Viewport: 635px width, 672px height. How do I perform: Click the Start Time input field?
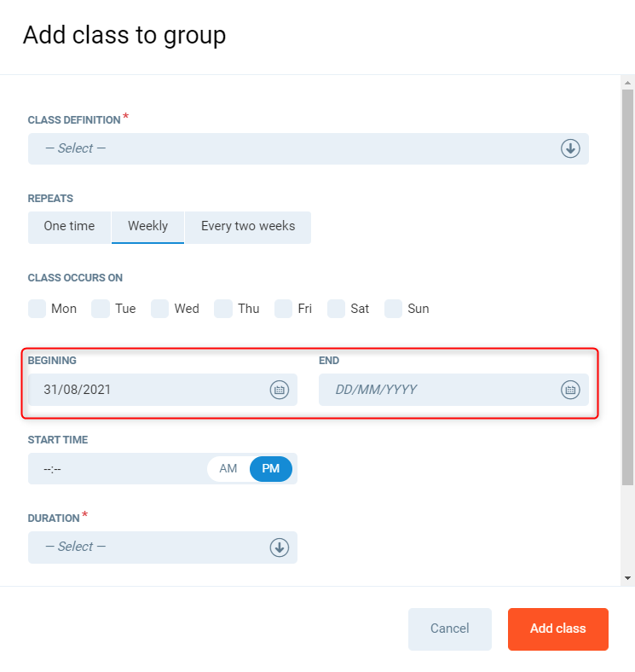(x=115, y=469)
